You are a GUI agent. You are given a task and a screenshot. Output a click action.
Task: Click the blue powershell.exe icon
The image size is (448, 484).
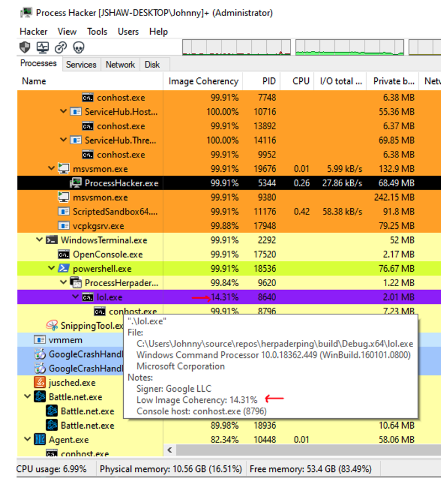click(x=64, y=268)
